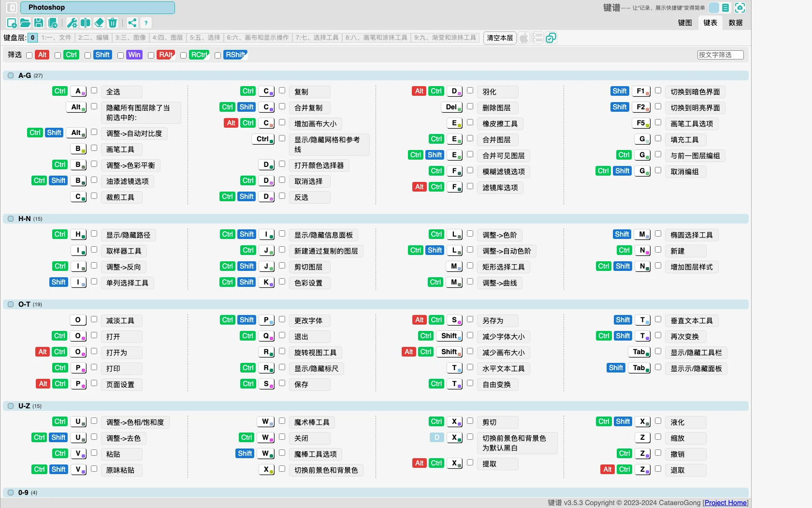Select layer 6:六、画布和显示操作

258,38
